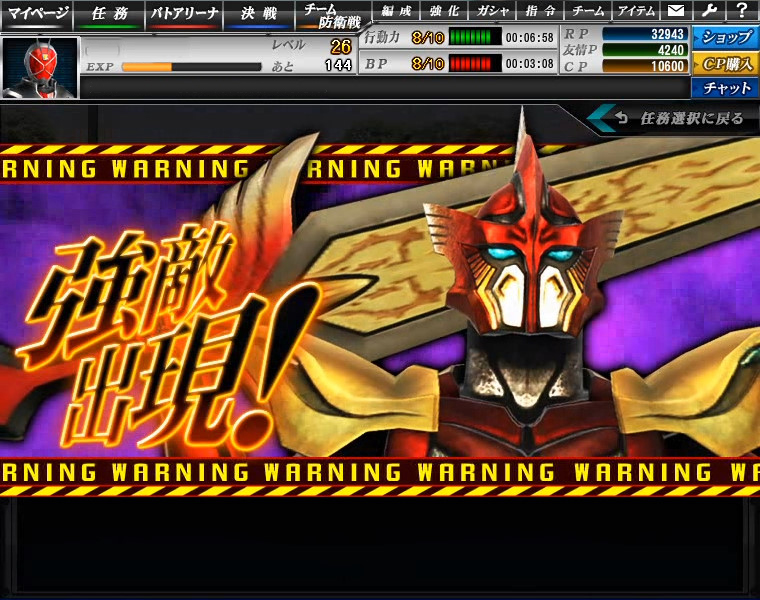Open the アイテム menu
Image resolution: width=760 pixels, height=600 pixels.
coord(636,11)
